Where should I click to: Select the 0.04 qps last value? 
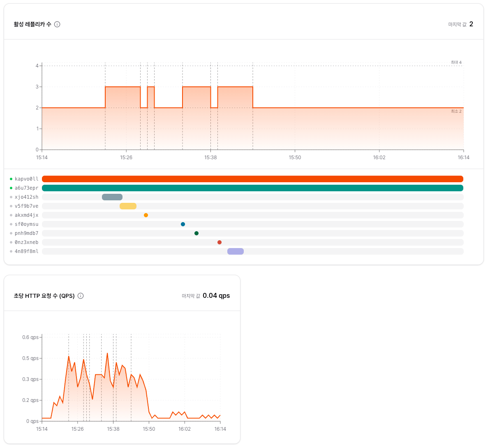(x=216, y=296)
